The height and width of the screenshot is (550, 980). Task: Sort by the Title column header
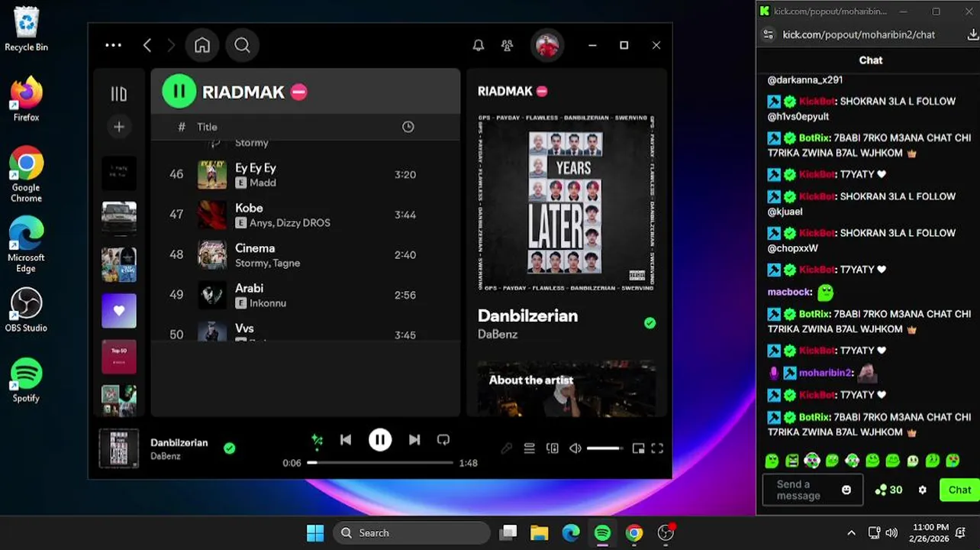tap(207, 127)
